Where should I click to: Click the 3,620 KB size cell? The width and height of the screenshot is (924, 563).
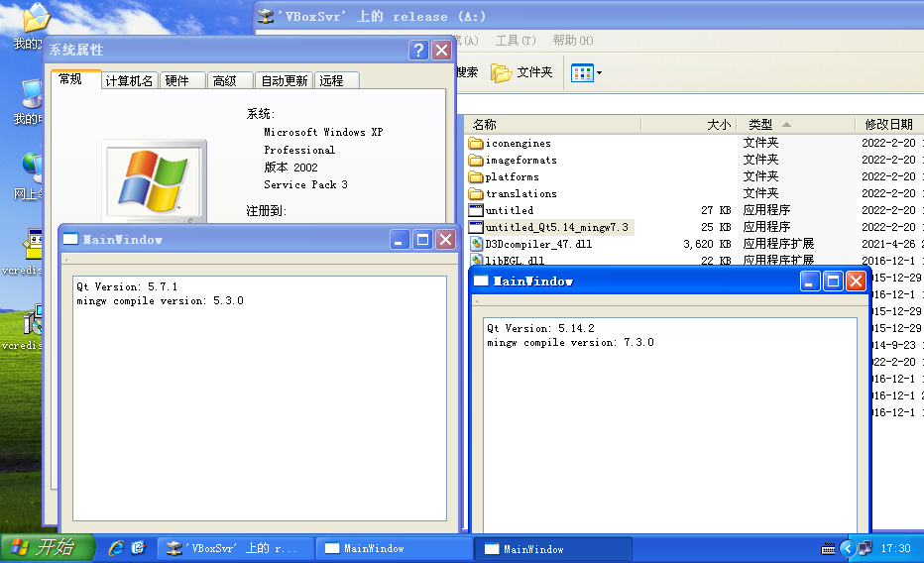click(x=707, y=244)
